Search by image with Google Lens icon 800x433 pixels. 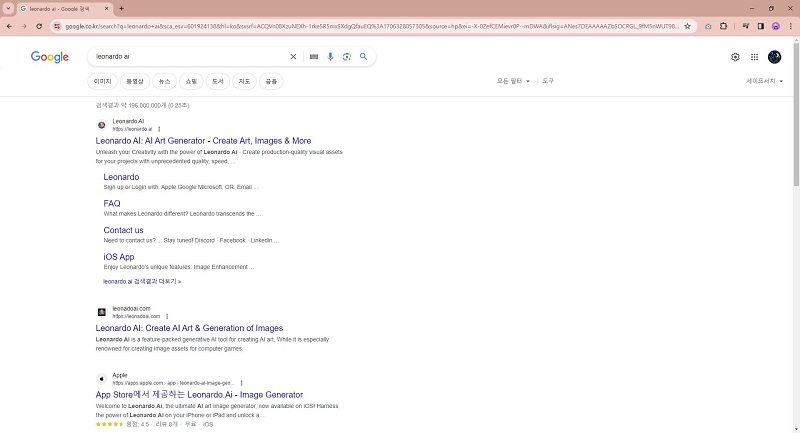(x=347, y=57)
